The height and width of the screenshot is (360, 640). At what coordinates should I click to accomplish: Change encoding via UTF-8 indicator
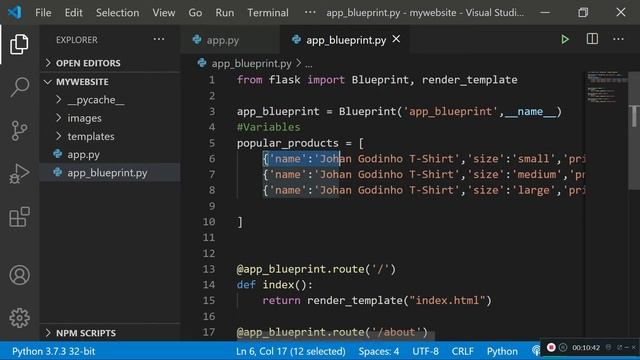point(425,351)
